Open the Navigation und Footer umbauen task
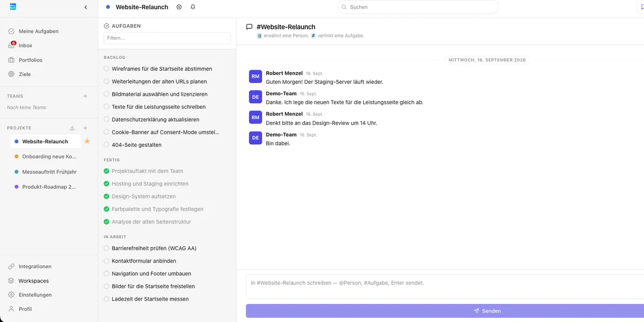Image resolution: width=644 pixels, height=322 pixels. click(151, 274)
